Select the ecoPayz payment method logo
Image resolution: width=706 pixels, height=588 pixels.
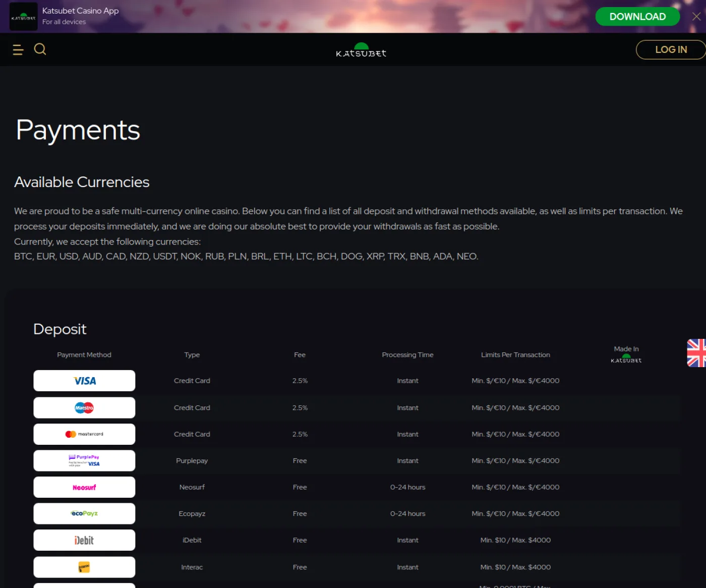pos(84,513)
